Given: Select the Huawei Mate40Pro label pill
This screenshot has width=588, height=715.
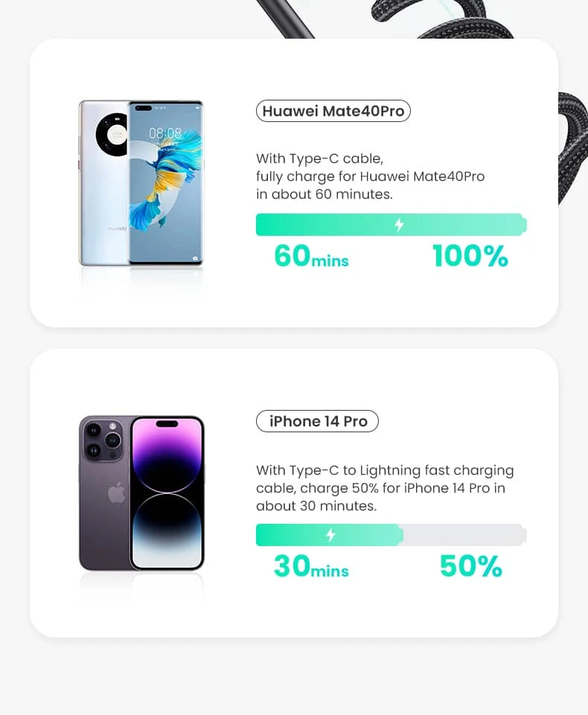Looking at the screenshot, I should coord(333,112).
